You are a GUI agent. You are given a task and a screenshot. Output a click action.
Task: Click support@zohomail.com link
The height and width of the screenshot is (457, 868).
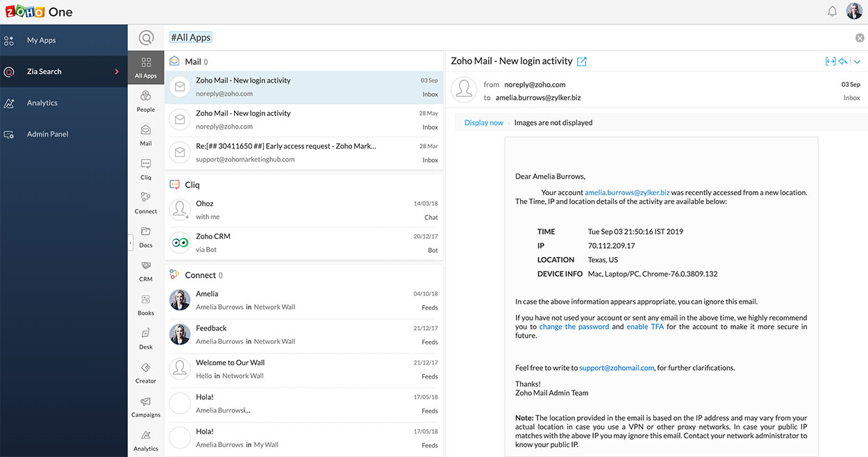click(x=617, y=368)
